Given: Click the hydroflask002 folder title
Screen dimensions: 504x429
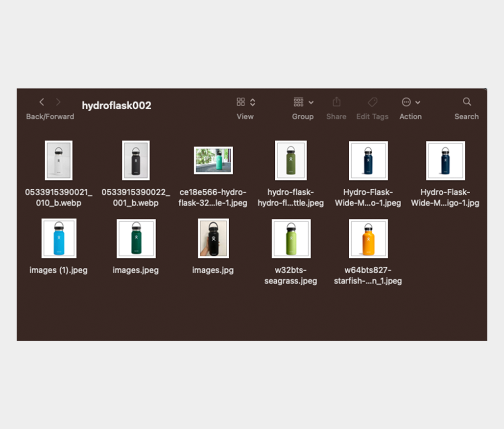Looking at the screenshot, I should (x=117, y=105).
